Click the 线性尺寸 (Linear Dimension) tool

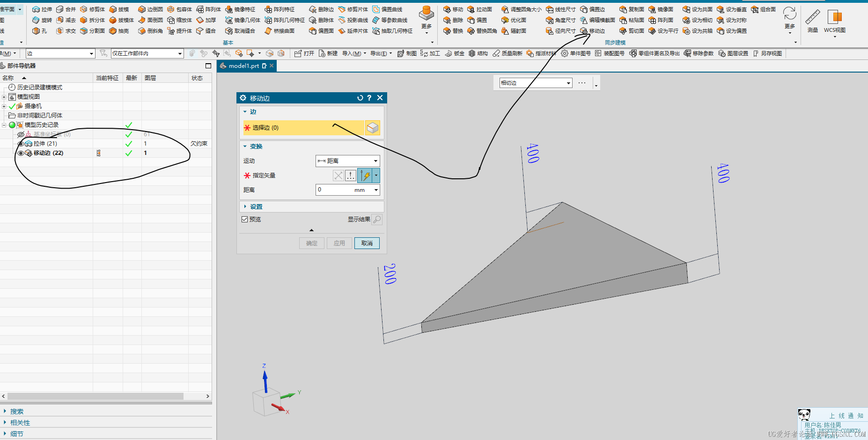point(561,9)
